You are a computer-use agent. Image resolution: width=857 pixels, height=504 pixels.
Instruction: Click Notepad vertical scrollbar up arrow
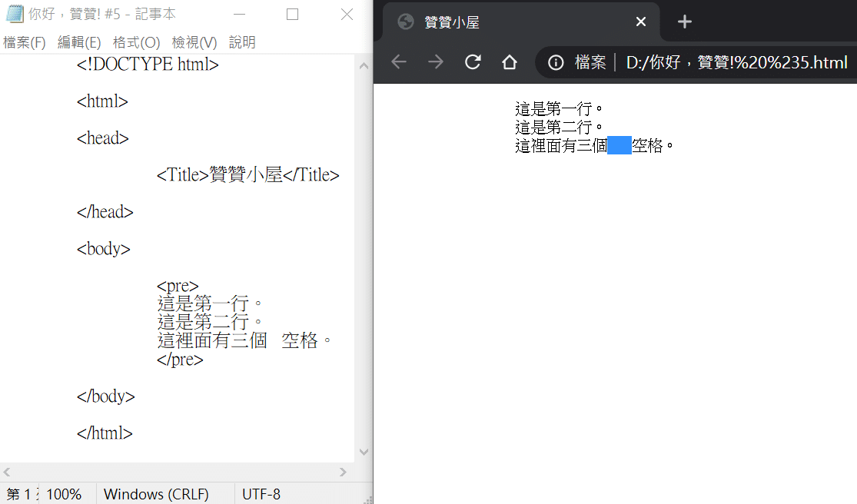click(364, 65)
